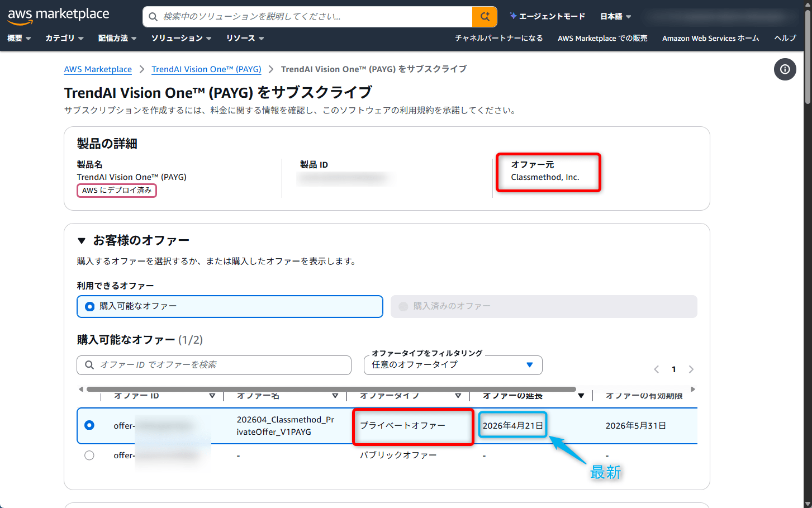Open the リソース navigation dropdown
This screenshot has width=812, height=508.
click(245, 38)
